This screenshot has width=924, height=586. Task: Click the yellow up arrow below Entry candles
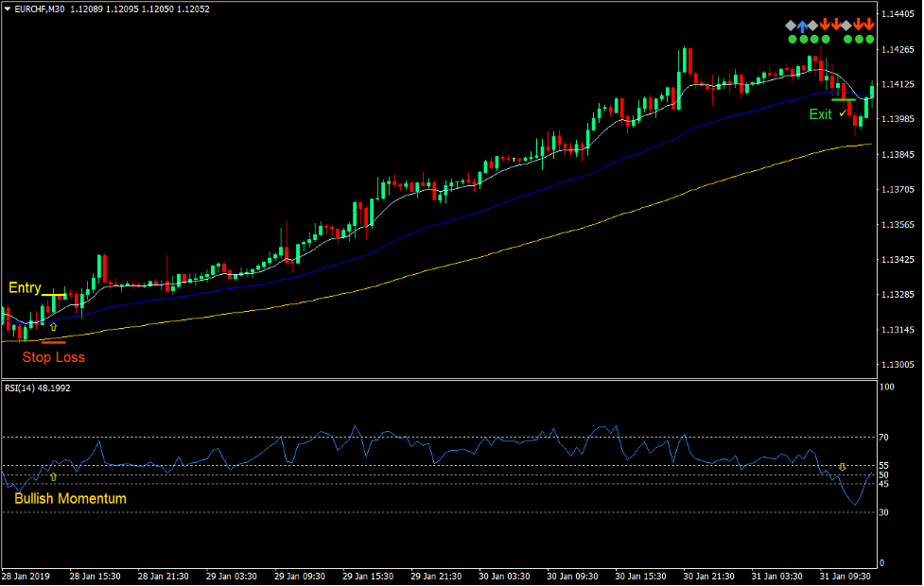click(x=53, y=326)
